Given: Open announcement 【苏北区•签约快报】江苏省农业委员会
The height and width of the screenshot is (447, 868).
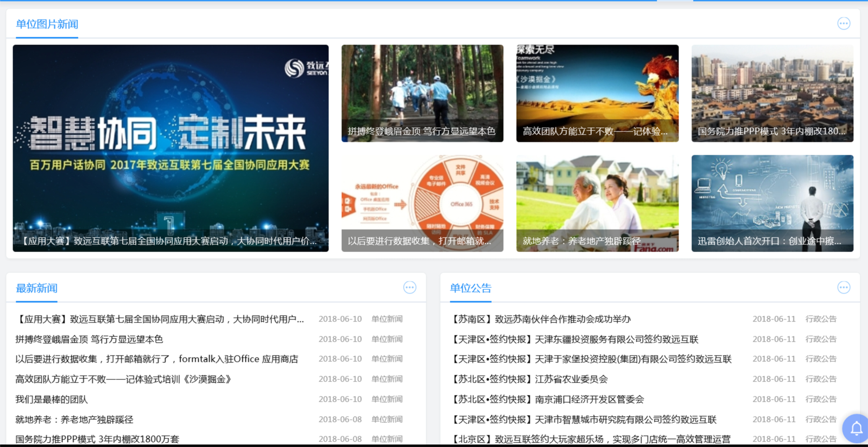Looking at the screenshot, I should 529,379.
